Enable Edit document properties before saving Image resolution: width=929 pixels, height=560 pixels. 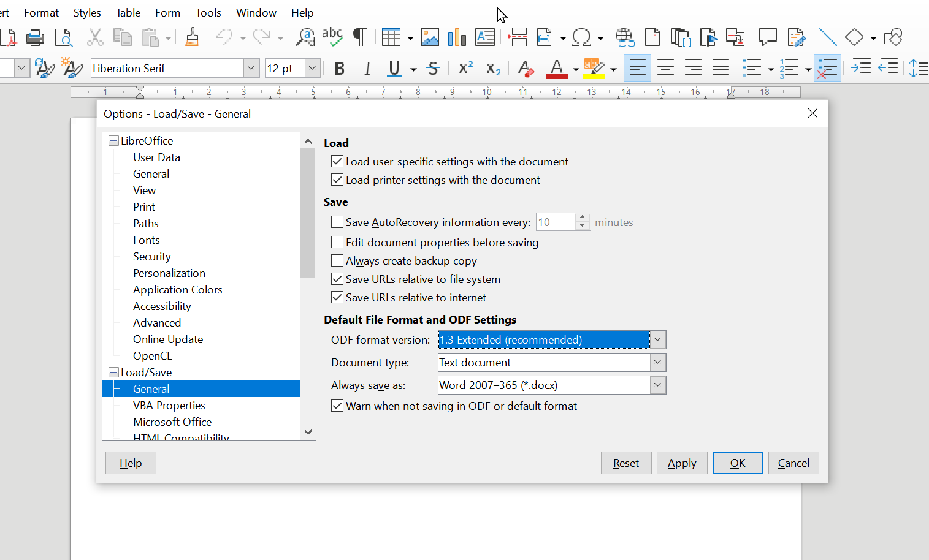tap(337, 242)
